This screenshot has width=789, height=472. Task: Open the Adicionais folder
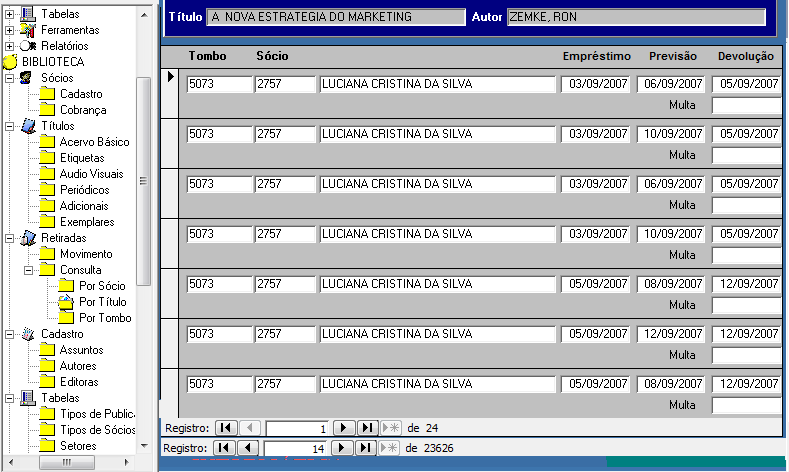pyautogui.click(x=74, y=206)
